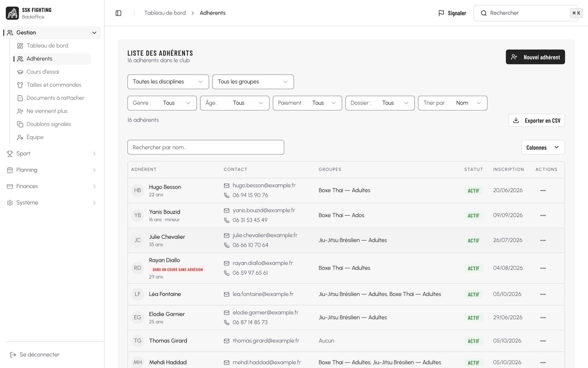The width and height of the screenshot is (588, 368).
Task: Open actions menu for Yanis Bouzid
Action: (543, 216)
